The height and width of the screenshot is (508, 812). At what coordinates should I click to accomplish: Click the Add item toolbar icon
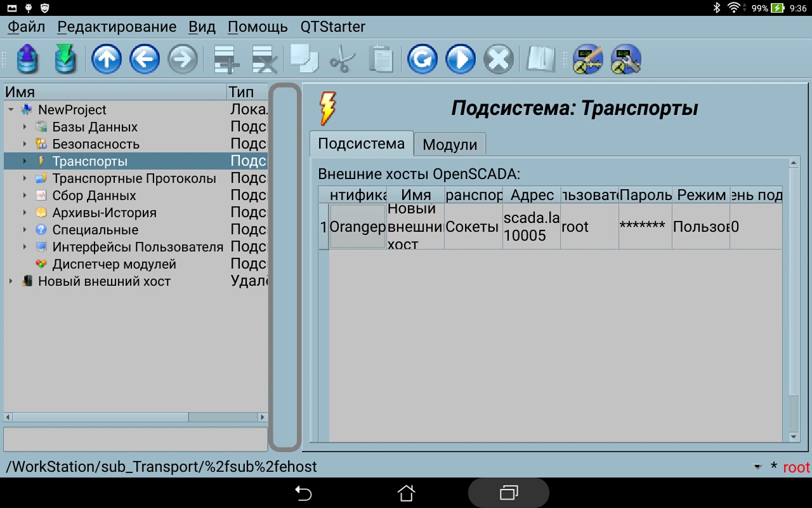tap(226, 60)
